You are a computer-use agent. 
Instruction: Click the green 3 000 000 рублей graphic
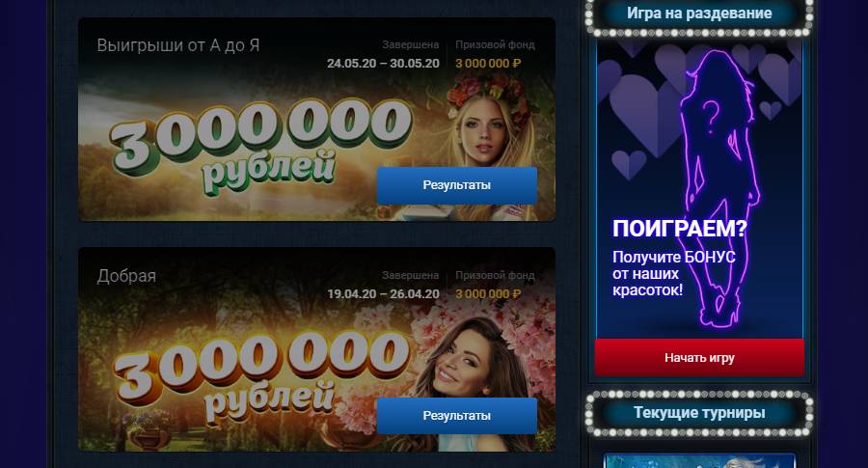pyautogui.click(x=260, y=145)
